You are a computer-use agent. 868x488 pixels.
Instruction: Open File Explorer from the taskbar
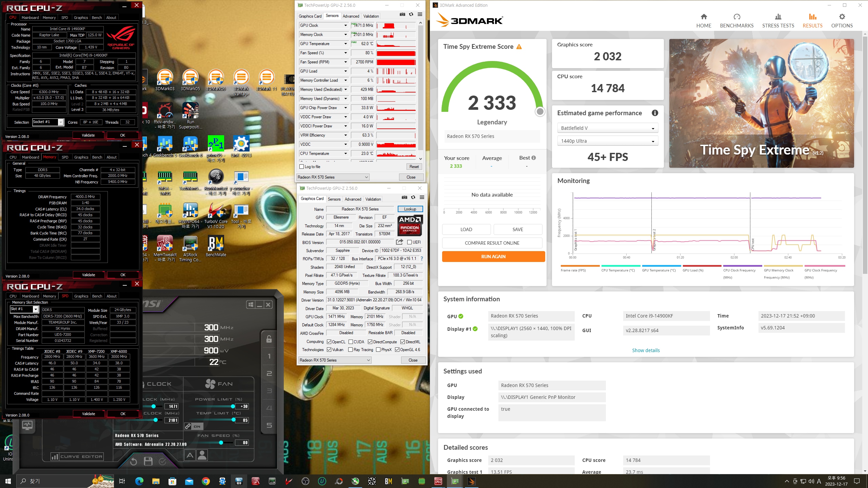pos(156,481)
